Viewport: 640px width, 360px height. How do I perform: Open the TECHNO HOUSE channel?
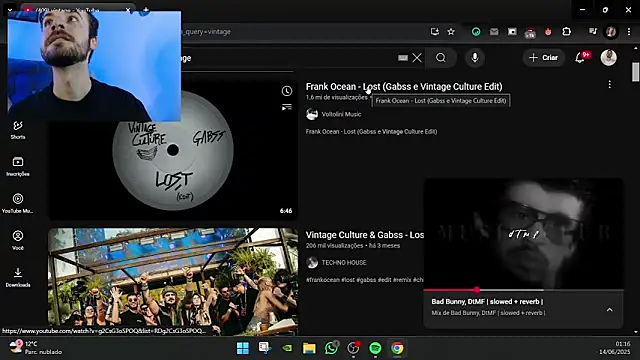[x=344, y=262]
